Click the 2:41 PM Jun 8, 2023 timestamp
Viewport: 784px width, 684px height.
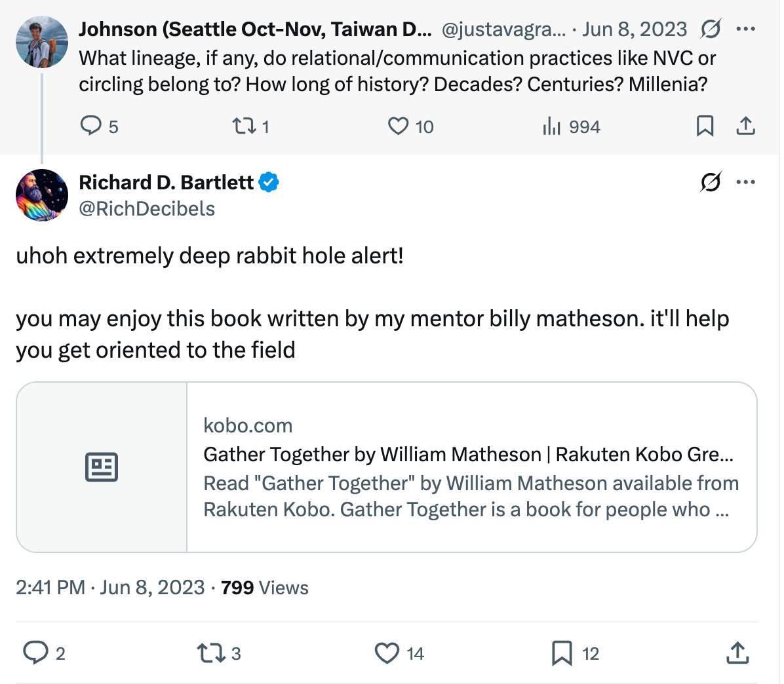point(110,588)
